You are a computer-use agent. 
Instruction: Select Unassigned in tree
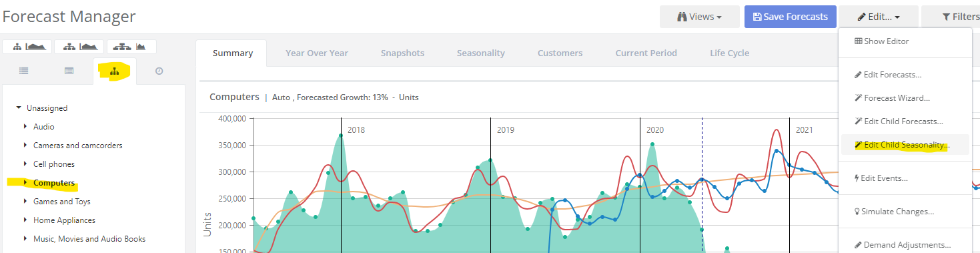[47, 107]
